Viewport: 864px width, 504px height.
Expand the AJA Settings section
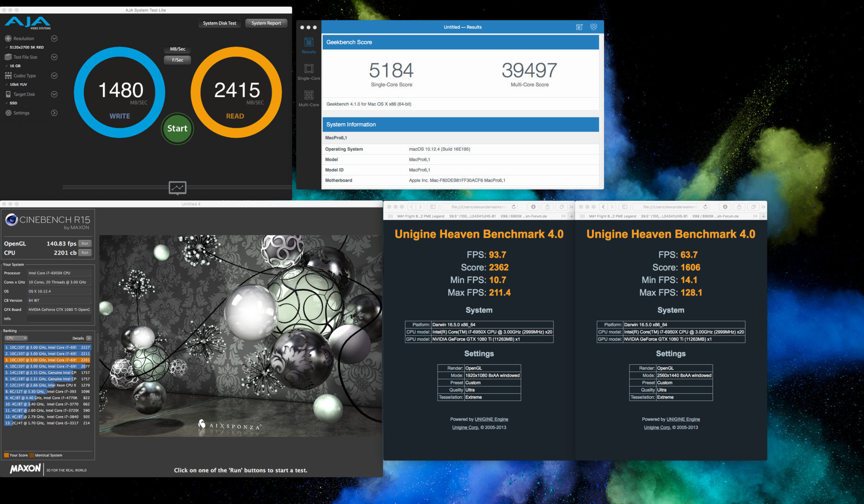[54, 113]
